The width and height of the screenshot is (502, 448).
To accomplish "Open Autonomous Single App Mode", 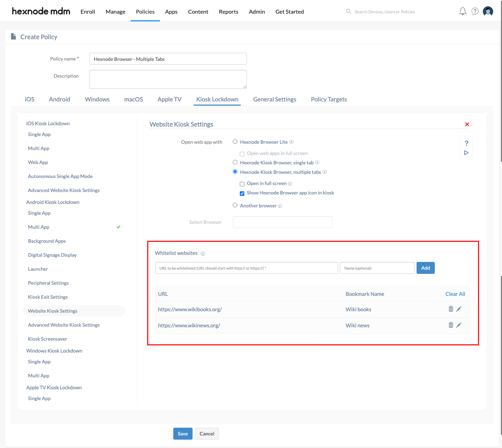I will point(60,176).
